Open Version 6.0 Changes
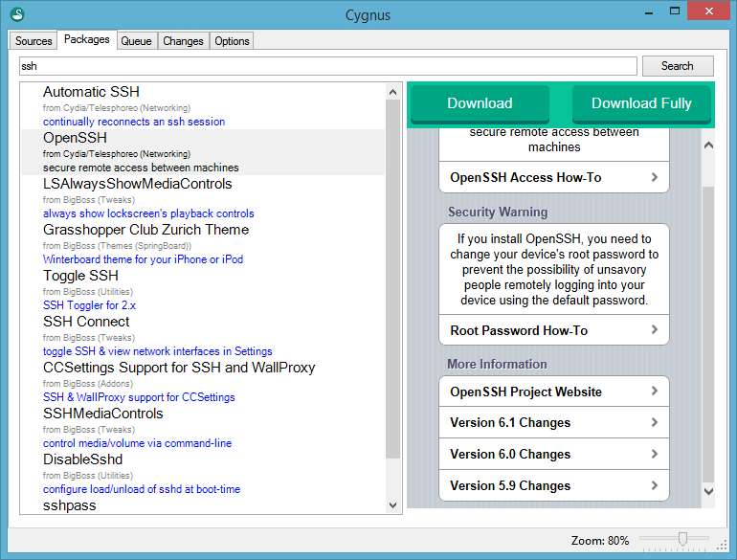This screenshot has width=737, height=560. (553, 454)
